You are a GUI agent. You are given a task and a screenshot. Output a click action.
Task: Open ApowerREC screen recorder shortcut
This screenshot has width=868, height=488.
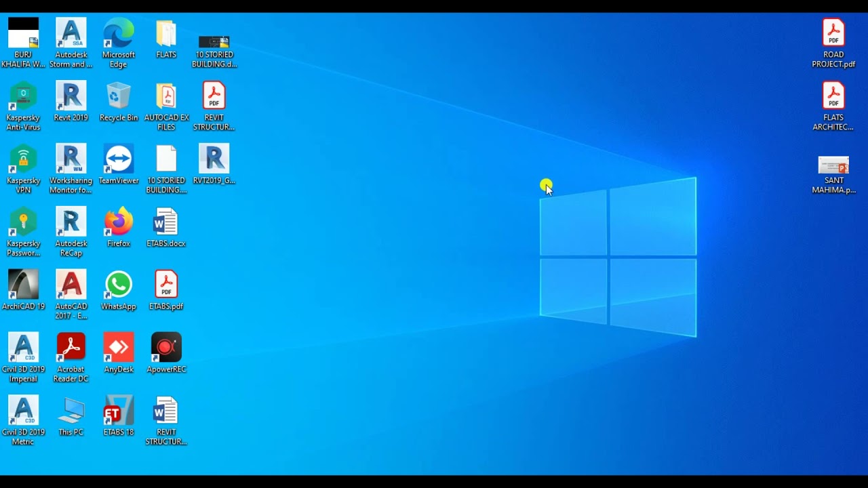click(166, 353)
